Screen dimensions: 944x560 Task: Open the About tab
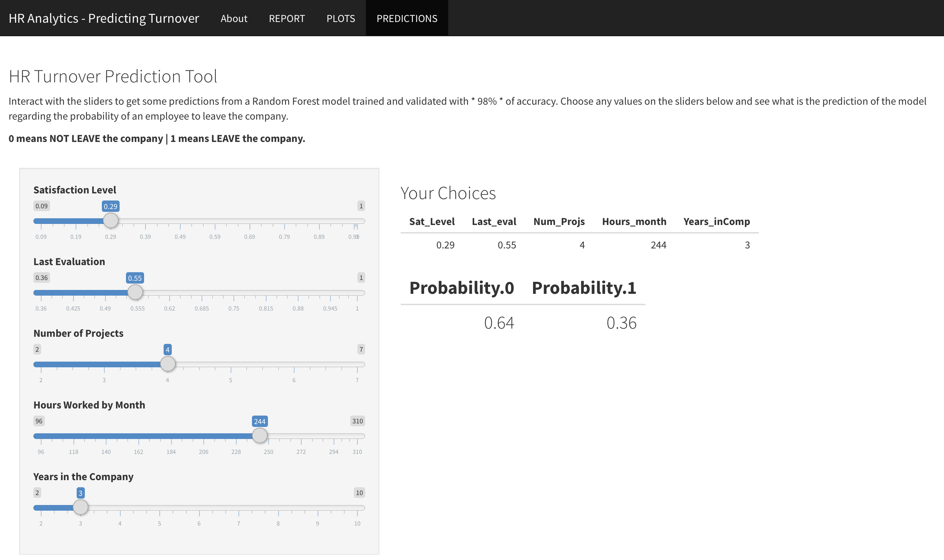(234, 18)
